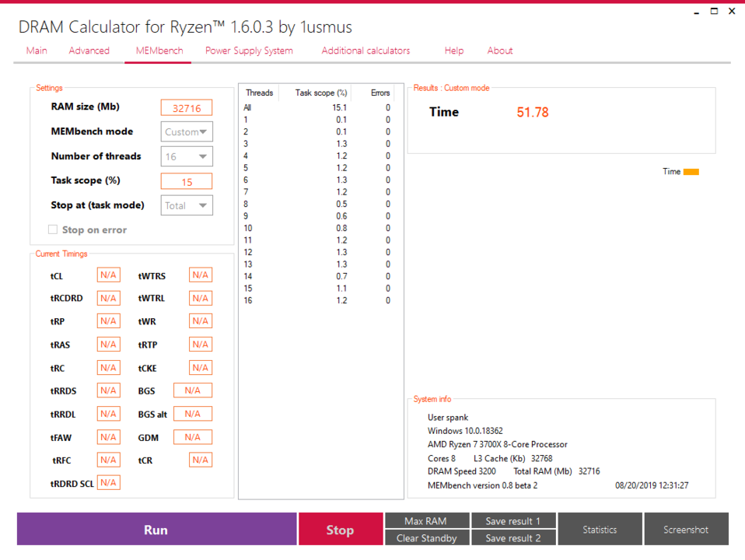
Task: Toggle the Stop on error checkbox
Action: click(53, 229)
